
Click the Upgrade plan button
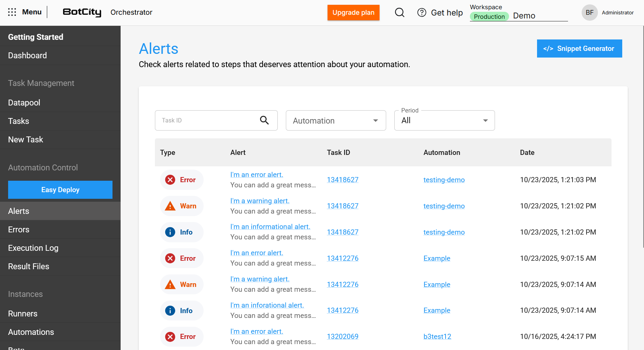[353, 12]
